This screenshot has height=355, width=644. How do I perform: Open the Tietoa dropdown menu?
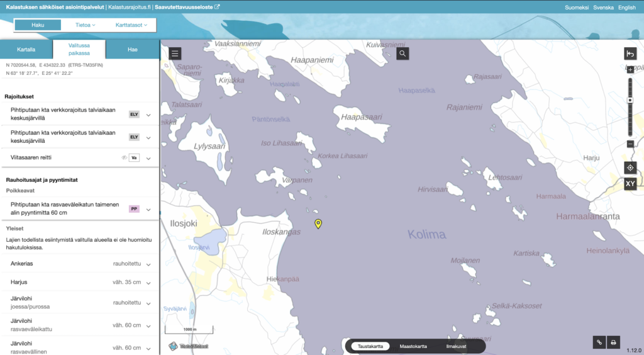click(x=85, y=25)
